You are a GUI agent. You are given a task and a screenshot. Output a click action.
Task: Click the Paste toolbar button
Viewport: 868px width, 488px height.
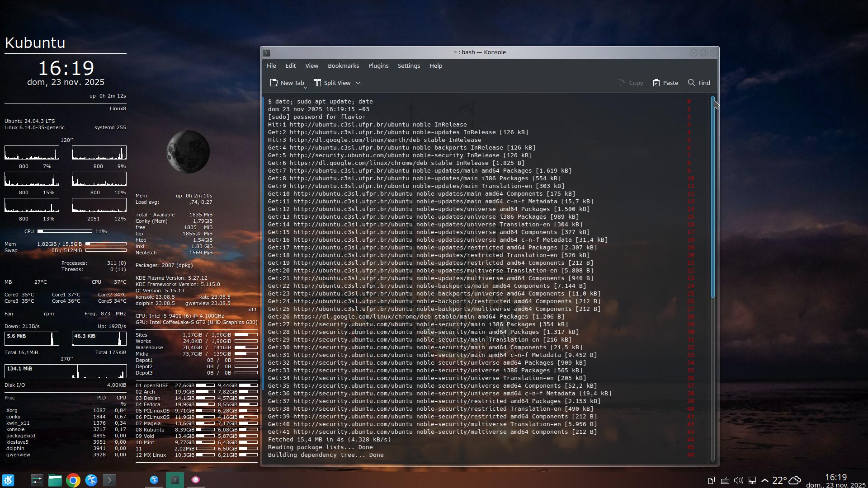(x=665, y=83)
